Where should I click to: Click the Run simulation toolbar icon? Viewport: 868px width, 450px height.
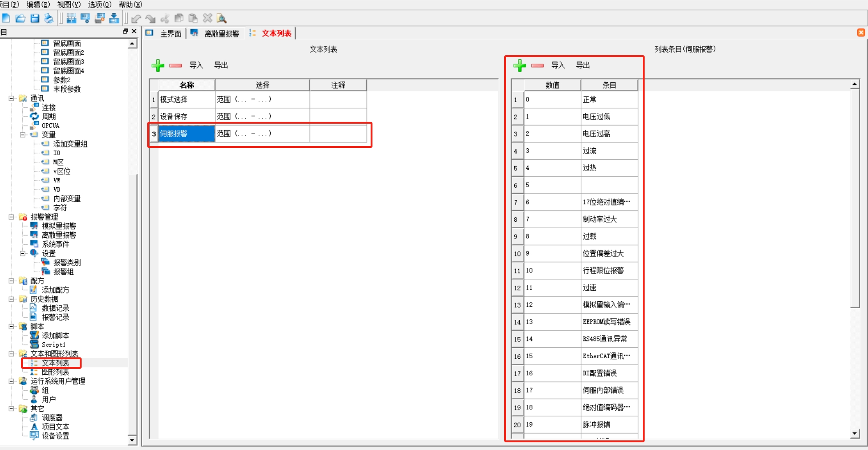click(85, 18)
